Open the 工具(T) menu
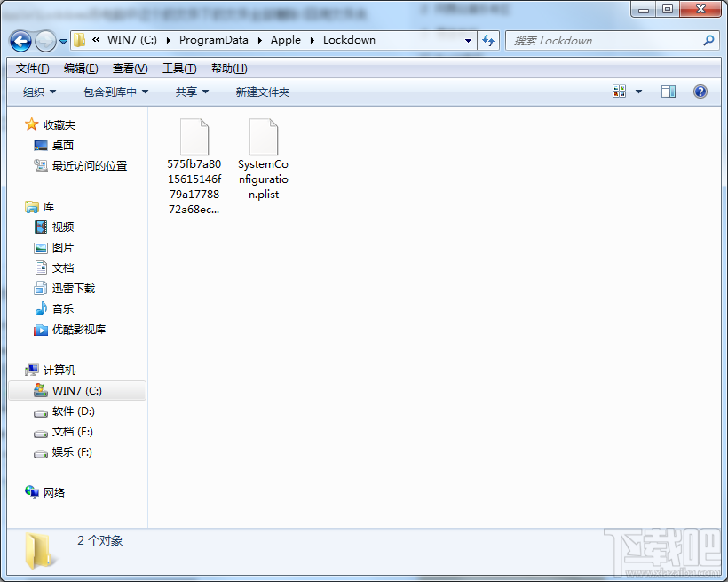Image resolution: width=728 pixels, height=582 pixels. click(x=179, y=68)
